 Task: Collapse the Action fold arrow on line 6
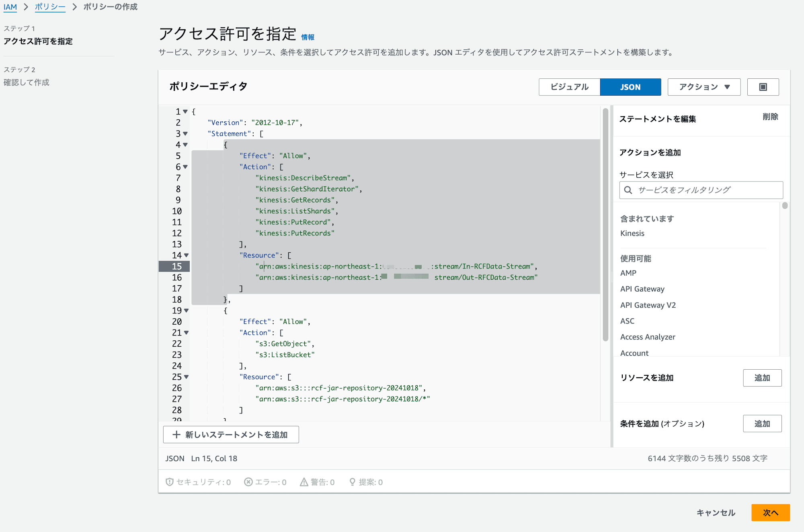click(x=185, y=167)
